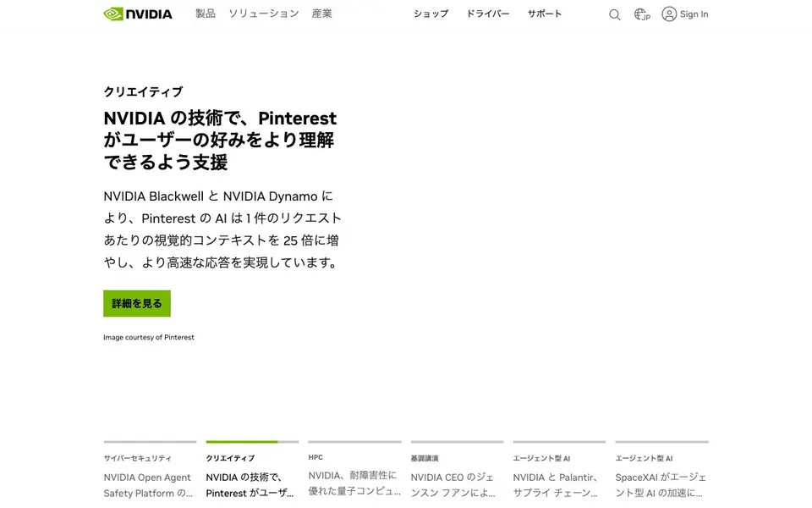812x508 pixels.
Task: Click the クリエイティブ category label above headline
Action: pyautogui.click(x=143, y=91)
